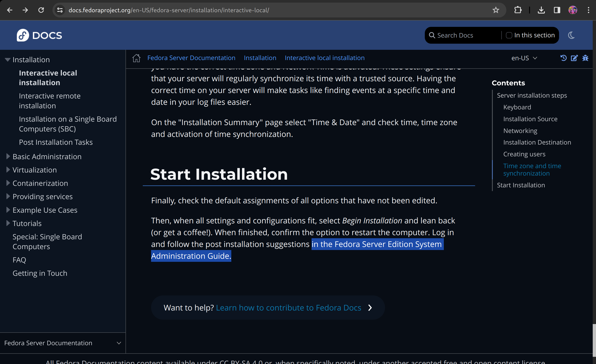Jump to Installation Destination in Contents
Screen dimensions: 596x364
537,143
